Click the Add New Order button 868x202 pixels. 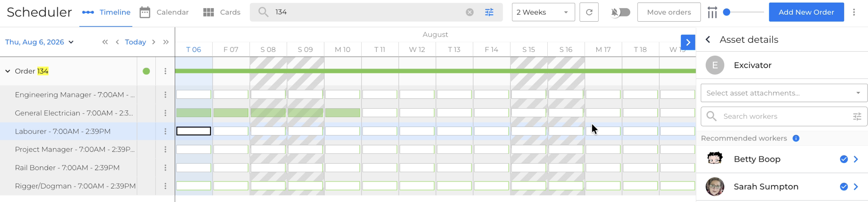806,12
